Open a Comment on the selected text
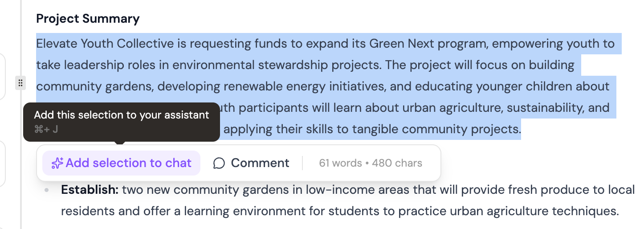 point(260,163)
